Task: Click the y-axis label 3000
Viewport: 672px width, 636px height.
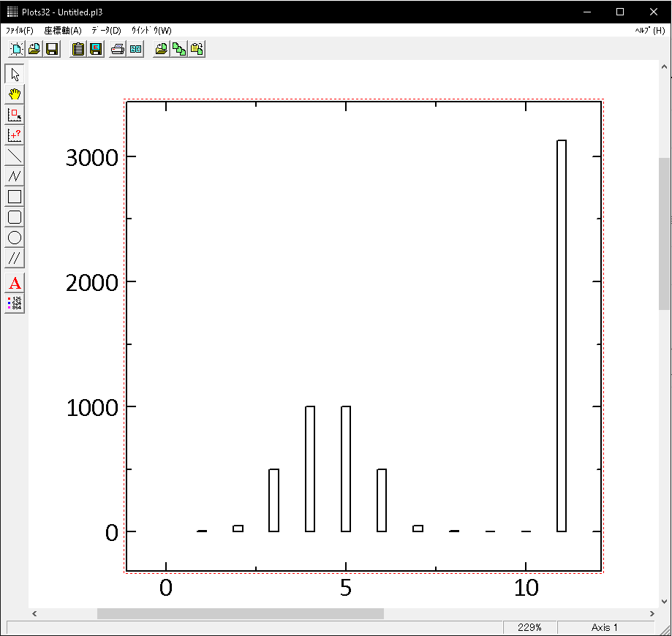Action: pos(91,158)
